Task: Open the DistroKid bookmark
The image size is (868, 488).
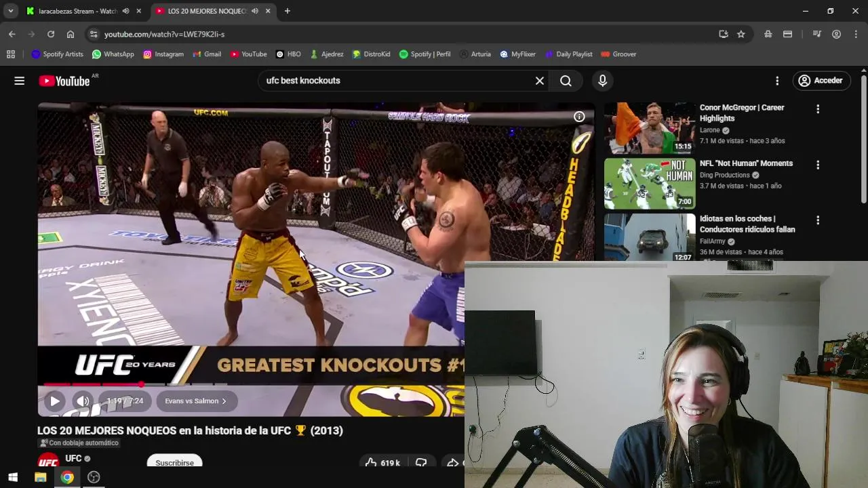Action: (x=371, y=54)
